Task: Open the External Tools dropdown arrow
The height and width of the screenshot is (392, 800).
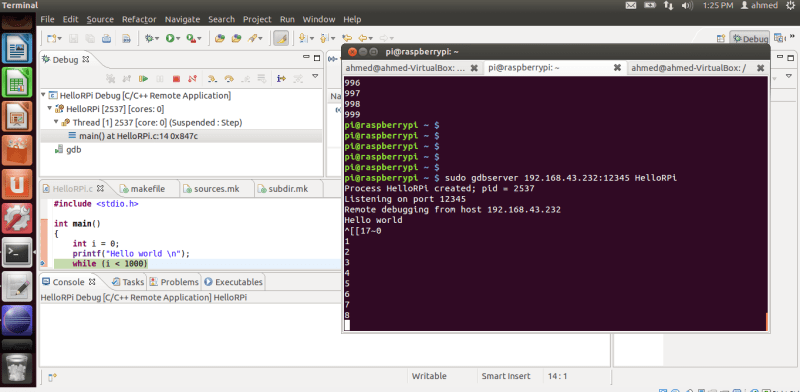Action: pos(199,39)
